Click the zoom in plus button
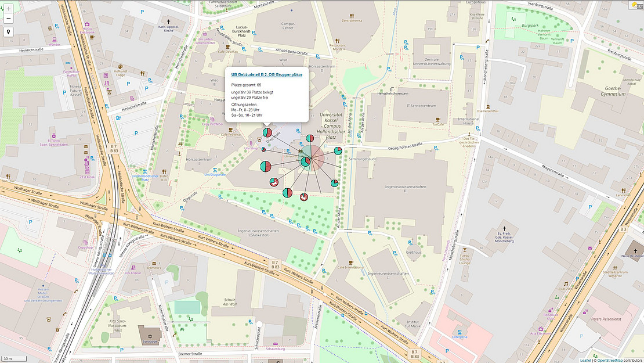 (x=8, y=9)
